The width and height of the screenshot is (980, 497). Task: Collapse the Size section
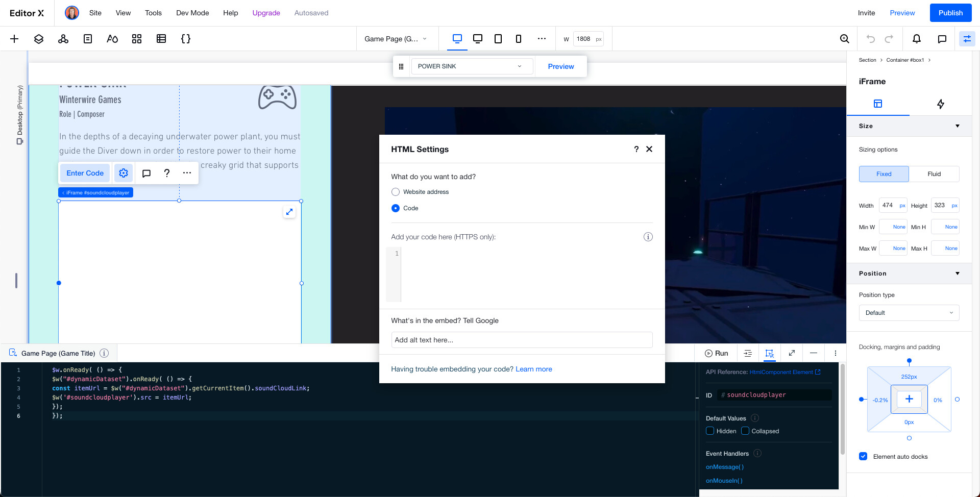(958, 126)
